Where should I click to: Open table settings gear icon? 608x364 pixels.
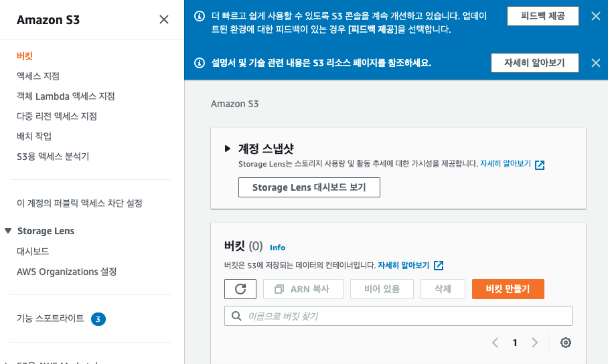[566, 343]
